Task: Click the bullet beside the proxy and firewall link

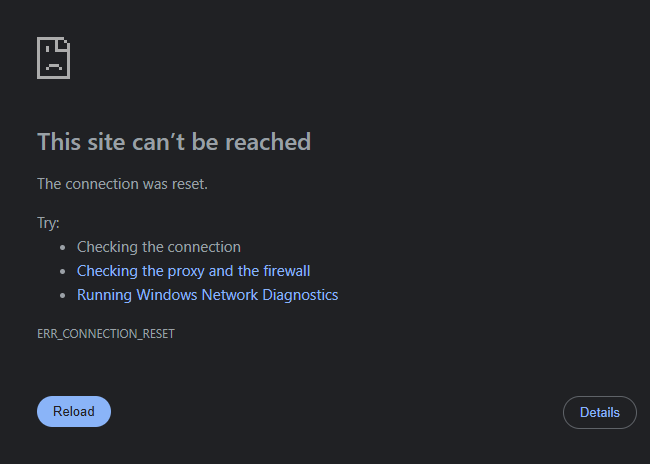Action: (63, 272)
